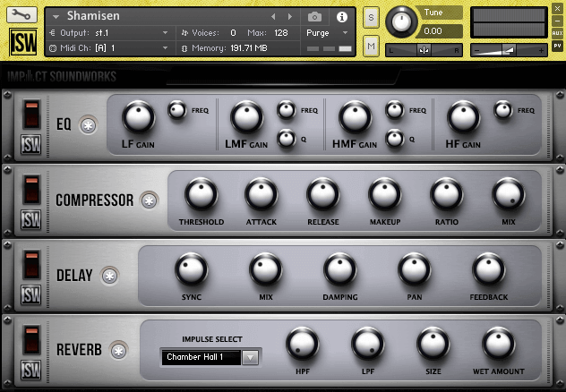Click Chamber Hall 1 impulse field
The image size is (566, 392).
pos(202,357)
